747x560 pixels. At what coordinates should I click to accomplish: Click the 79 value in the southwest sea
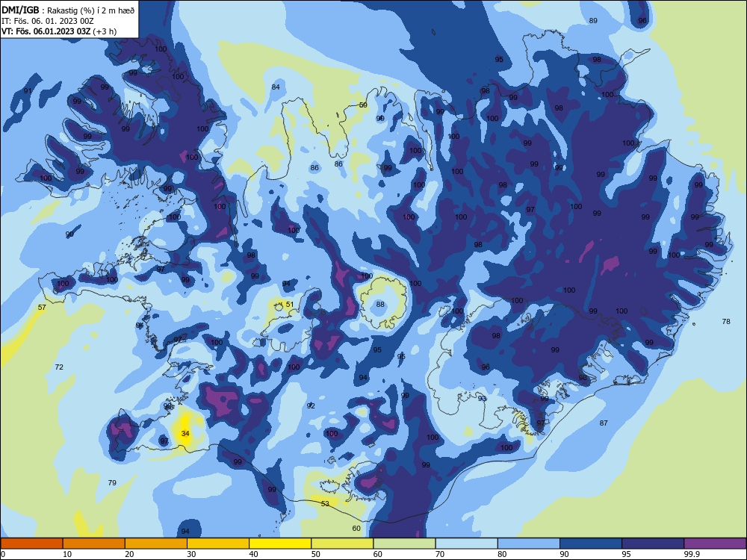(112, 482)
